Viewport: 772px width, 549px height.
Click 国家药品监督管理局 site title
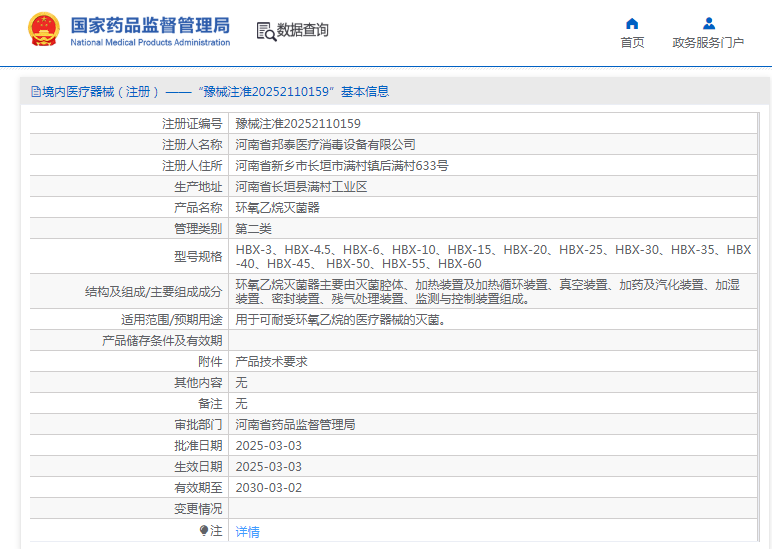(x=150, y=25)
